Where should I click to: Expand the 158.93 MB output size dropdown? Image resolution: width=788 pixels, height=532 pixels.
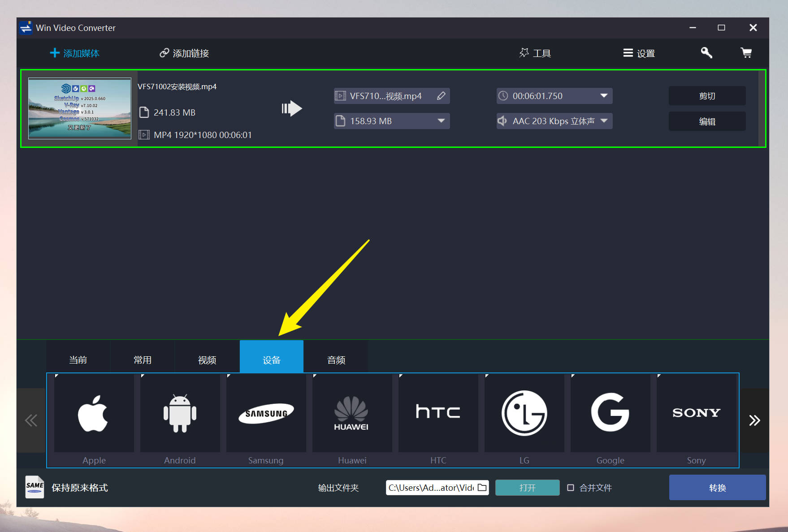[x=441, y=121]
